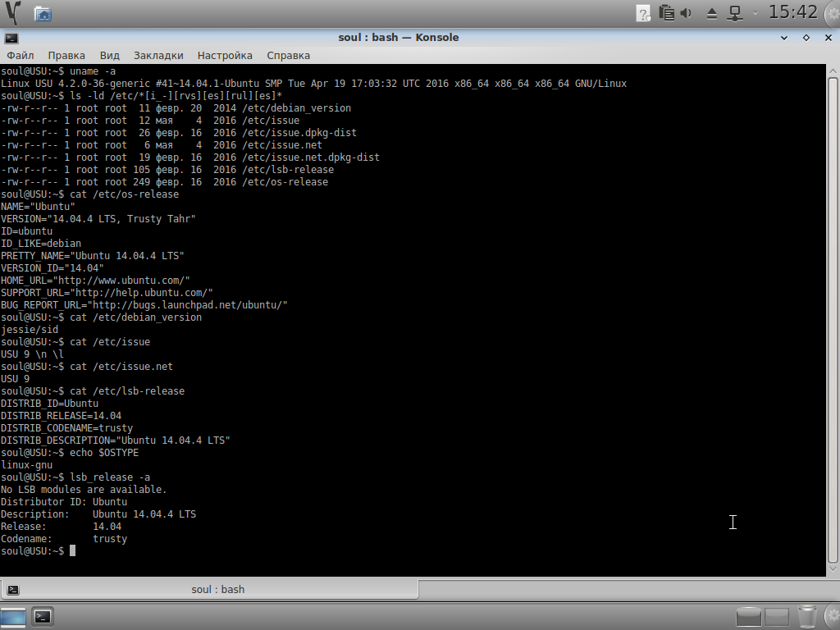Click the 'jessie/sid' output line
This screenshot has height=630, width=840.
click(30, 330)
